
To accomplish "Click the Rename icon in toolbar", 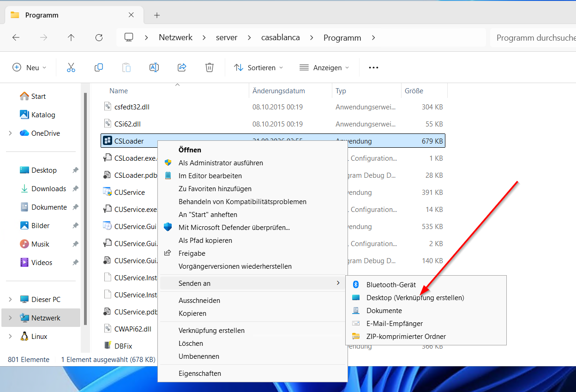I will click(154, 67).
